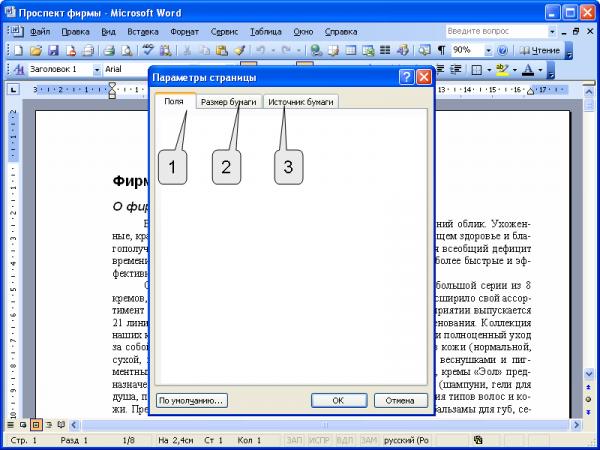Confirm dialog with OK button
The image size is (600, 450).
[339, 401]
